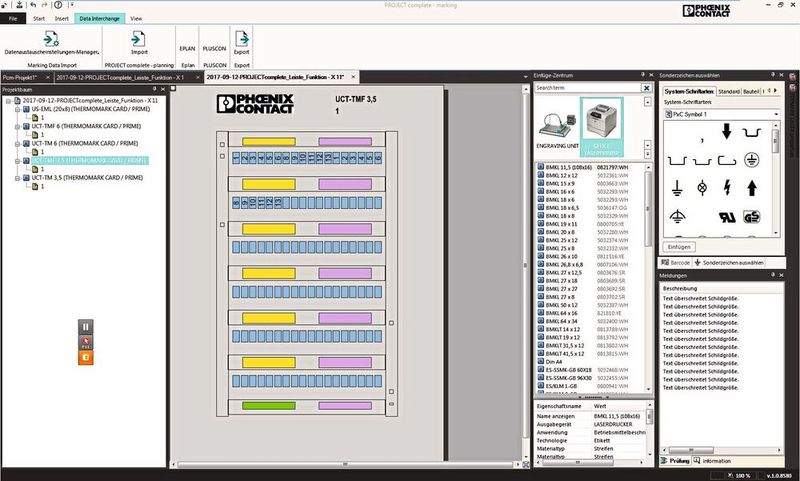
Task: Click the first purple label strip on the sheet
Action: pos(345,142)
